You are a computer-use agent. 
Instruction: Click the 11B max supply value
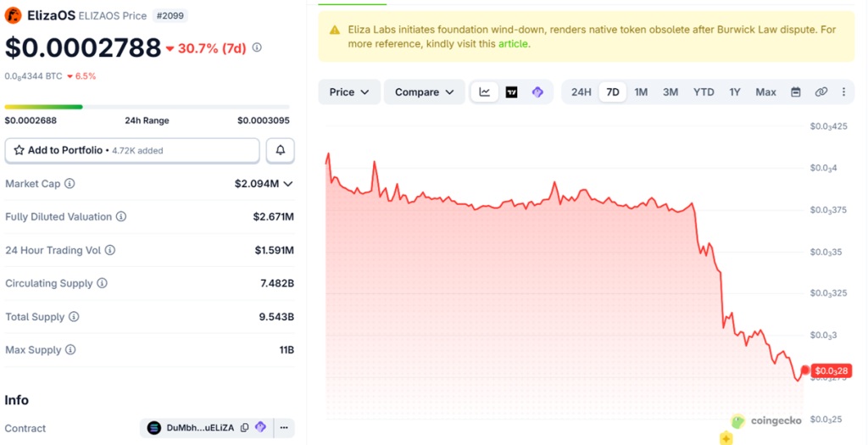tap(287, 350)
